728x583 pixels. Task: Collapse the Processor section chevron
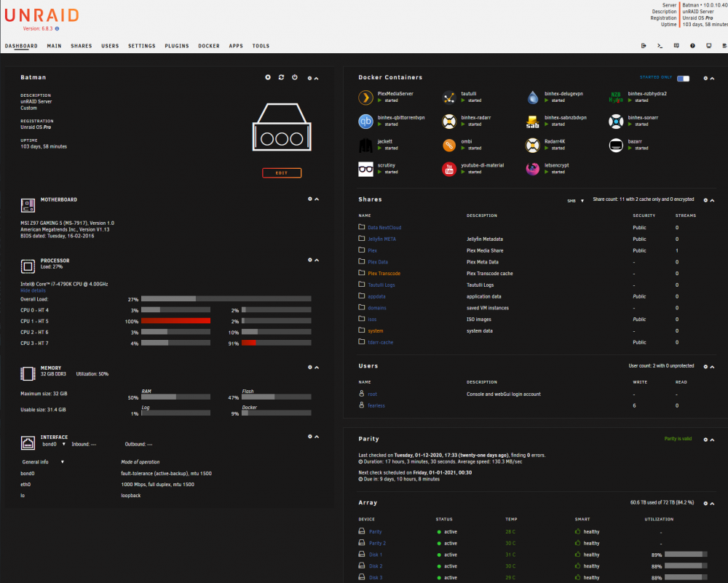click(317, 260)
